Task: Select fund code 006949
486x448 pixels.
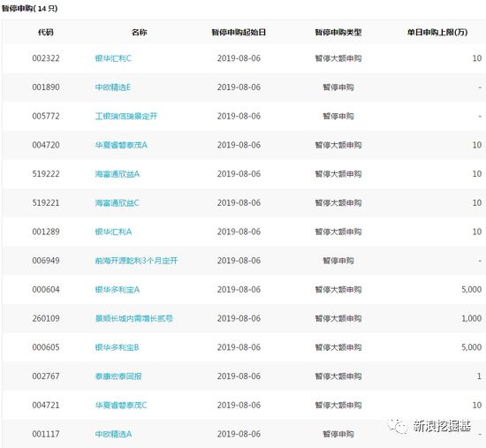Action: 46,261
